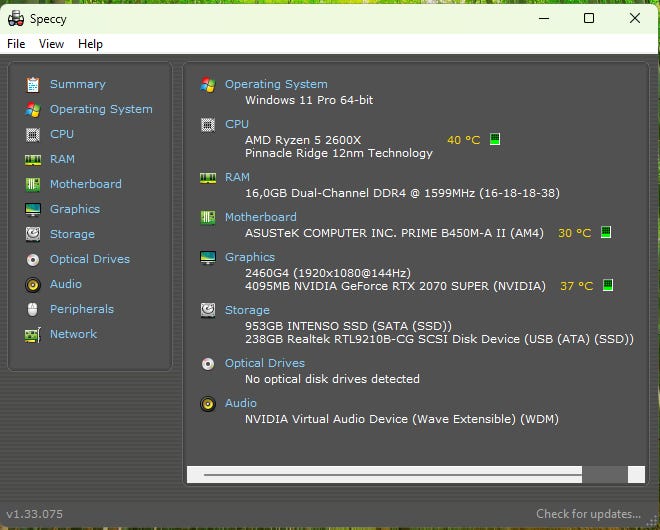Open the File menu
Viewport: 660px width, 530px height.
click(16, 44)
